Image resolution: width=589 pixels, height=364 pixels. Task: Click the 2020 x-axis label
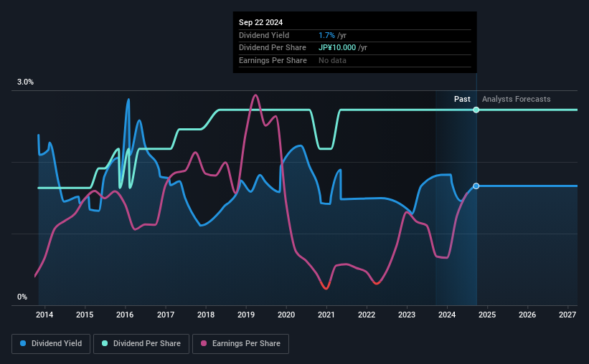(286, 315)
